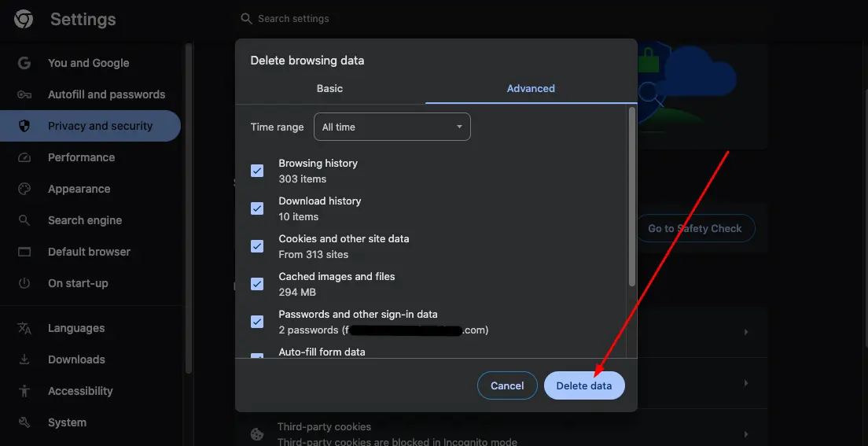868x446 pixels.
Task: Click the Google G icon in sidebar
Action: (24, 63)
